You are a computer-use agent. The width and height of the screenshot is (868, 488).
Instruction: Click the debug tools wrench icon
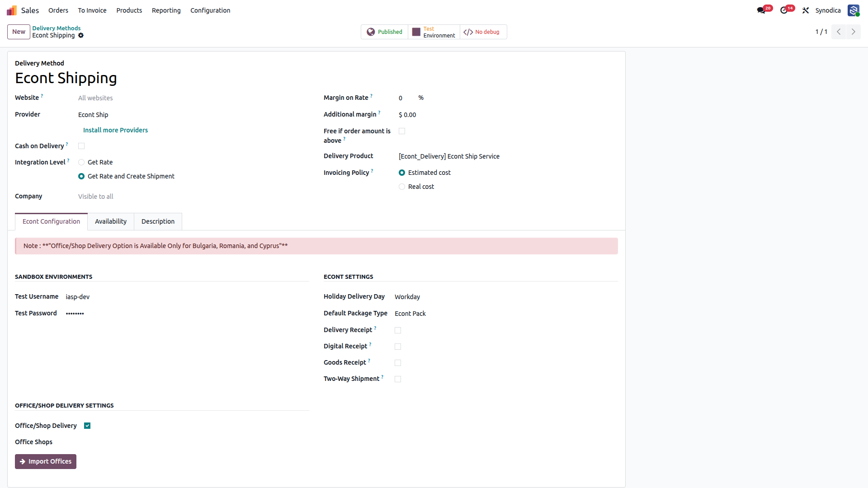pos(806,10)
